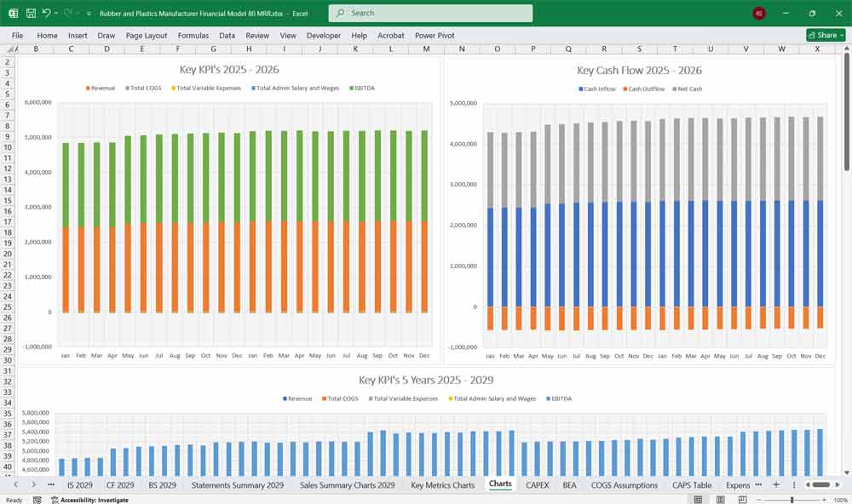Click the Redo arrow icon
The height and width of the screenshot is (504, 852).
tap(66, 14)
